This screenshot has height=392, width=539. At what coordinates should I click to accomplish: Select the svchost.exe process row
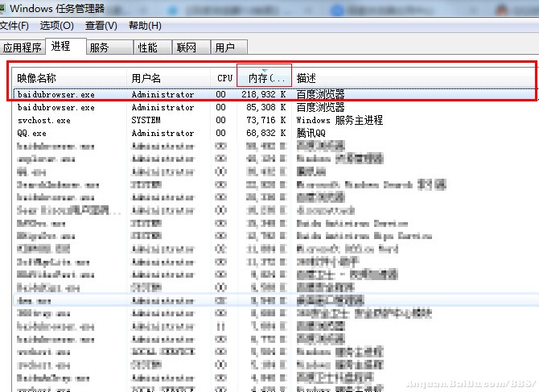pos(275,120)
